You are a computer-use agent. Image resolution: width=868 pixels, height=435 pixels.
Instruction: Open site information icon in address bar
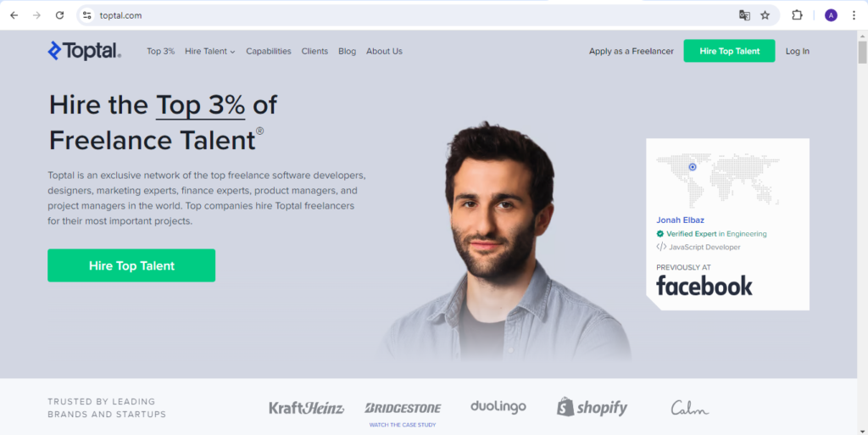point(87,15)
